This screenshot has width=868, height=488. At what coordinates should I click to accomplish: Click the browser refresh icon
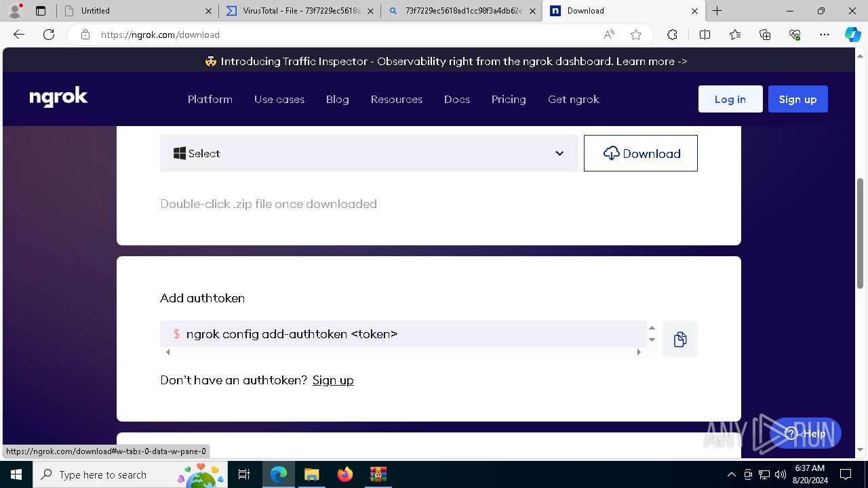[x=49, y=35]
